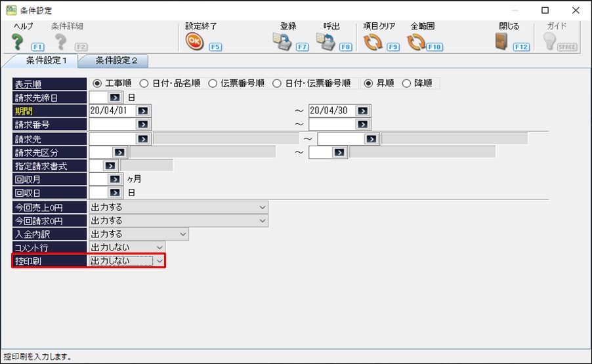Select the 伝票番号順 radio button
The image size is (592, 364).
[213, 83]
